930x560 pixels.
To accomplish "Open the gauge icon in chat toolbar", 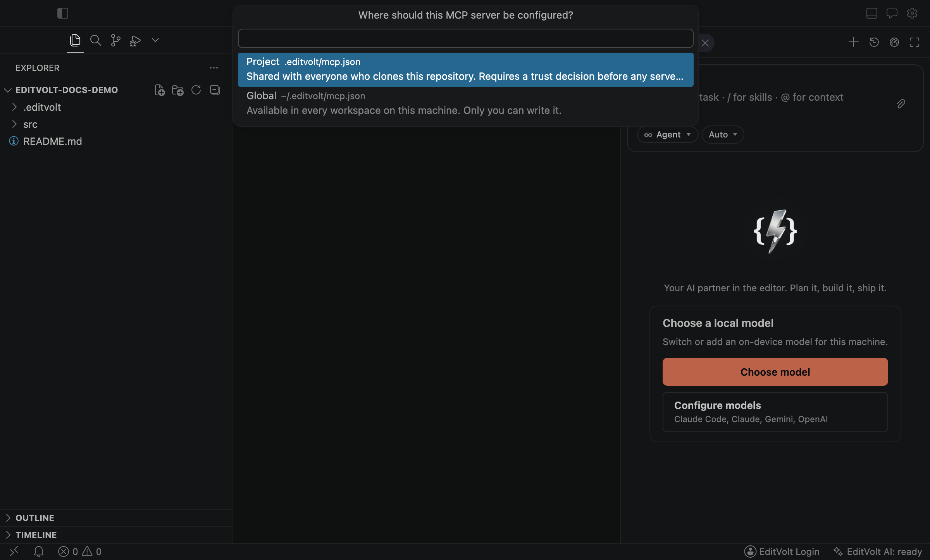I will coord(894,42).
